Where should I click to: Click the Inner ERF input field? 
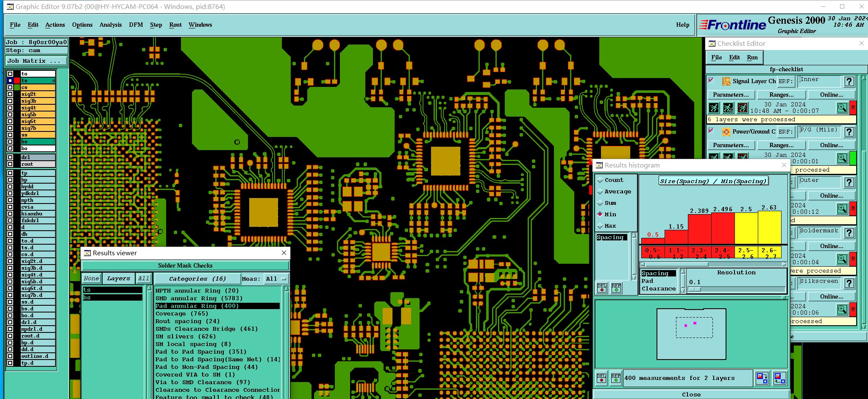(819, 81)
